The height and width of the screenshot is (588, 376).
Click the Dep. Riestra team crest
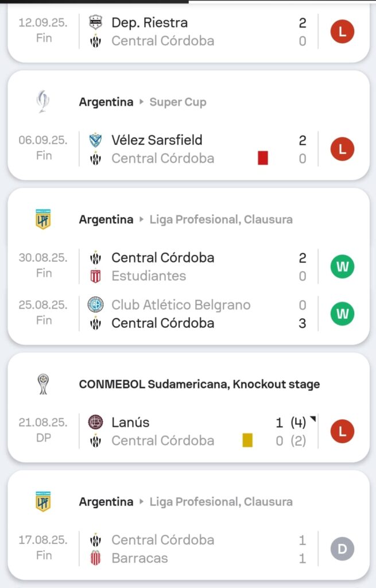click(96, 23)
